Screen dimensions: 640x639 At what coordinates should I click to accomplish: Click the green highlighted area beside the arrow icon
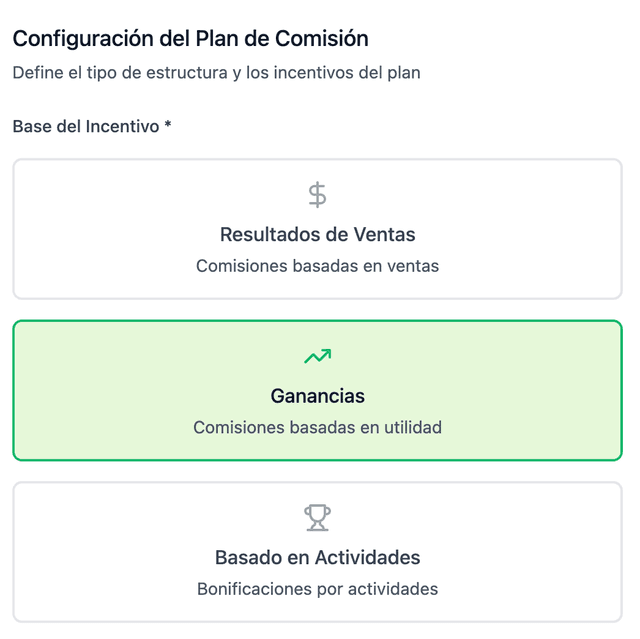450,356
